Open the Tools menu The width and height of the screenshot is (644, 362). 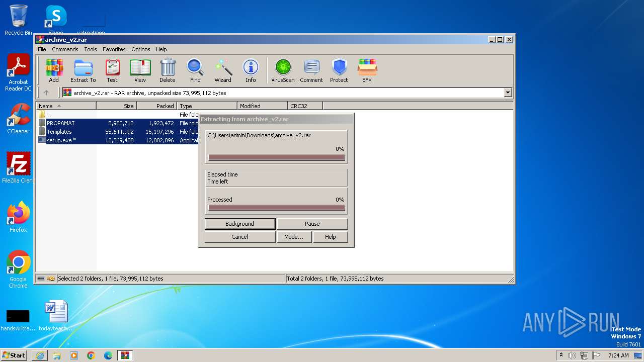pyautogui.click(x=91, y=49)
